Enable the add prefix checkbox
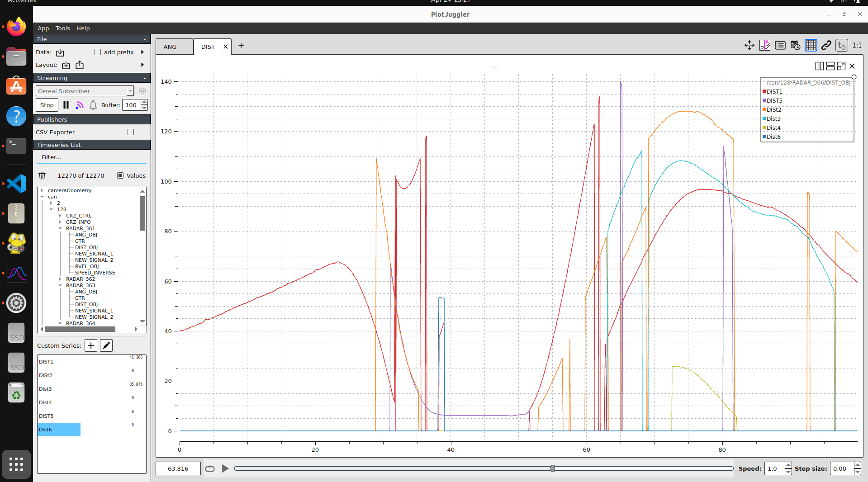Screen dimensions: 868x482 [x=97, y=52]
